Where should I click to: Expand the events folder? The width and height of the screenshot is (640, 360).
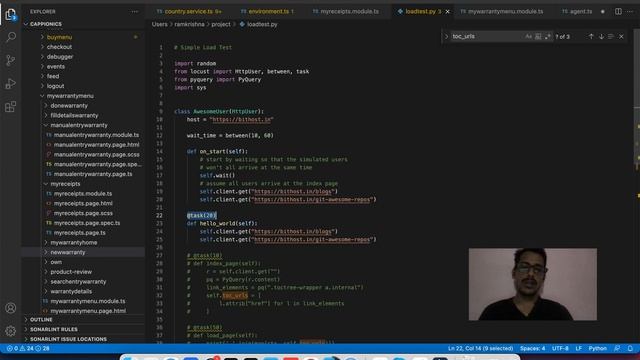pos(56,67)
